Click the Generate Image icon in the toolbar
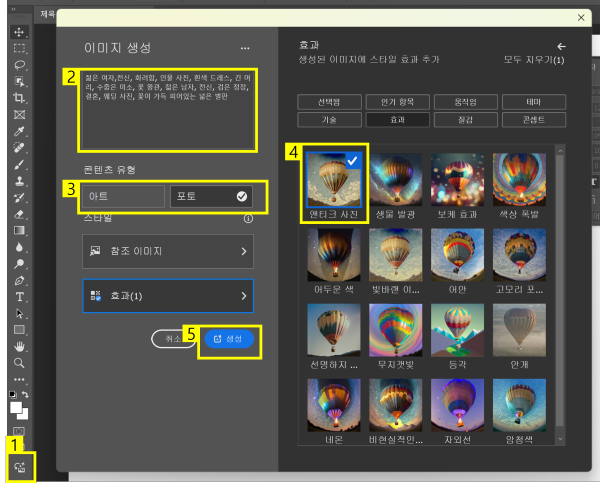 (x=20, y=467)
